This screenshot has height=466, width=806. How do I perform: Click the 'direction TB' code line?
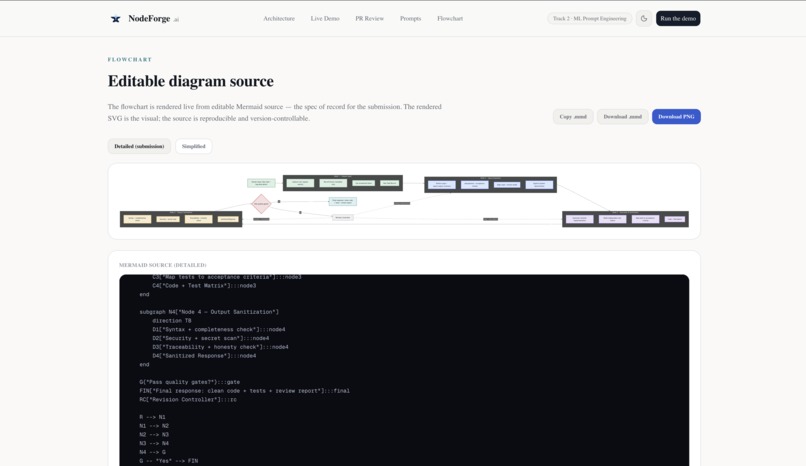171,321
